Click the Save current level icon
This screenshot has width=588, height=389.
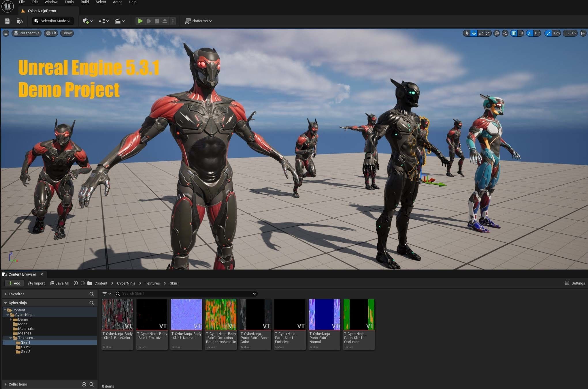point(7,21)
